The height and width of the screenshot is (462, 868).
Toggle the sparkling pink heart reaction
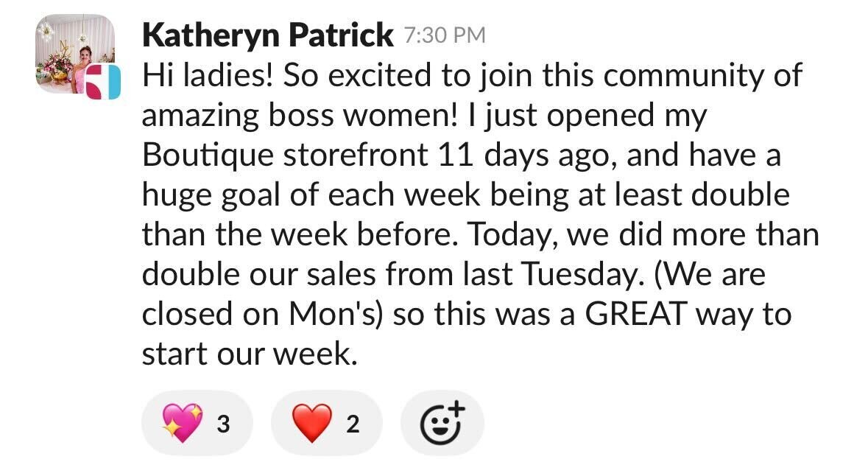(197, 423)
